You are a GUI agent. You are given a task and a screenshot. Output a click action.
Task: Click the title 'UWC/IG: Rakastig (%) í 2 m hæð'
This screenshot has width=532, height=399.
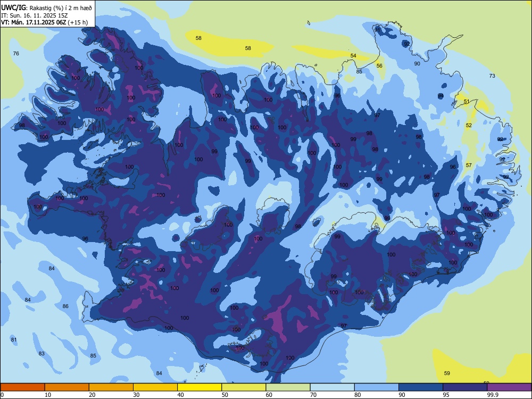[46, 8]
